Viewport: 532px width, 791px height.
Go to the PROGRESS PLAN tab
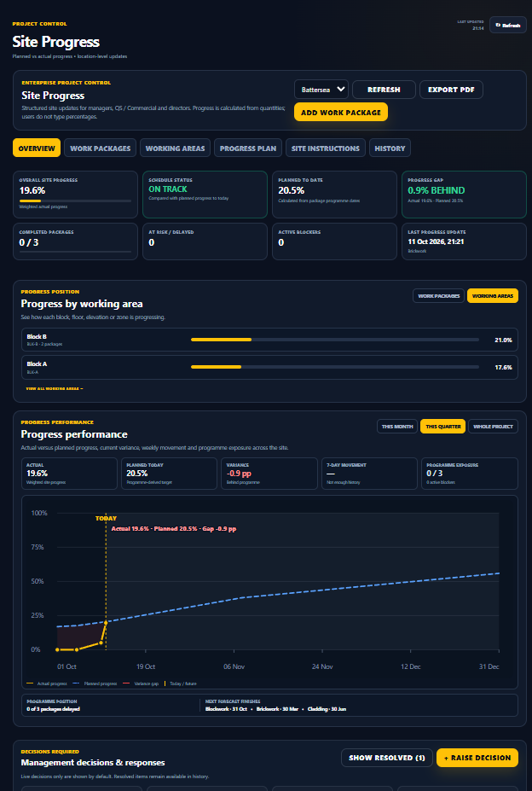[247, 148]
